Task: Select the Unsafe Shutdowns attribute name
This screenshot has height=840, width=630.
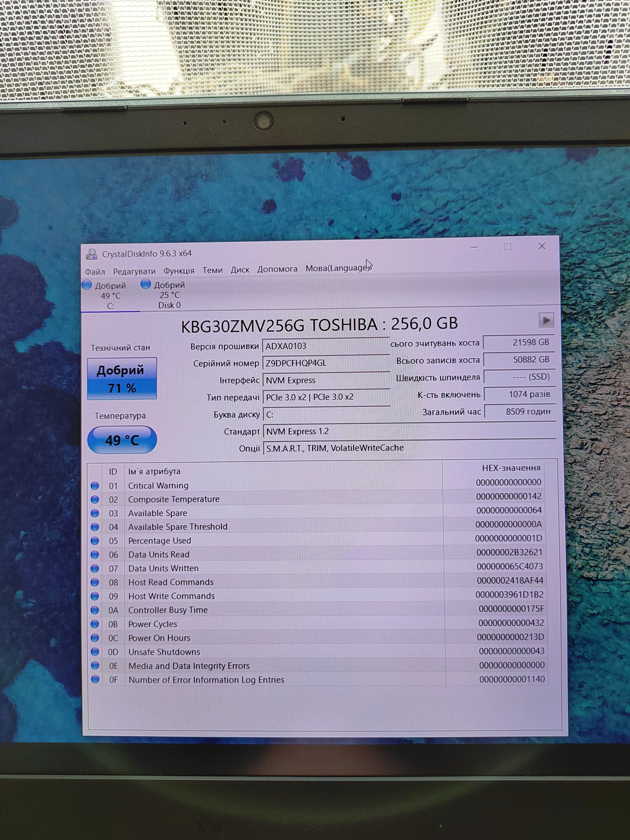Action: click(164, 652)
